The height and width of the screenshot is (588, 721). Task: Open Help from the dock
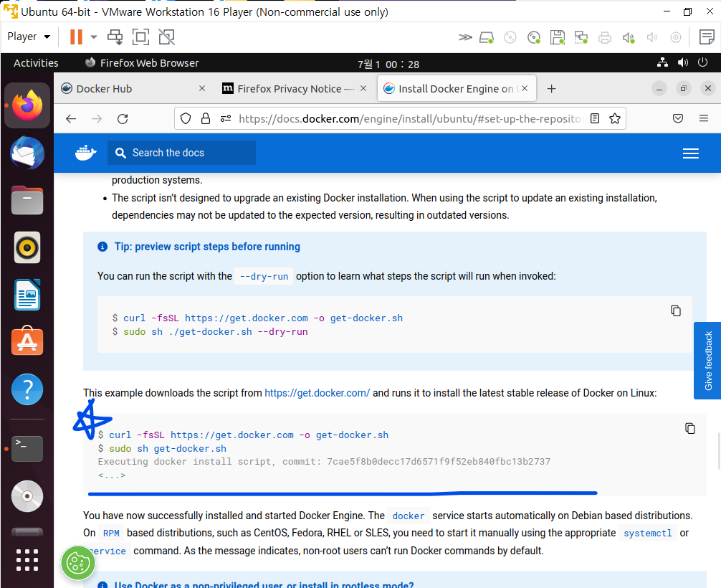(x=27, y=389)
